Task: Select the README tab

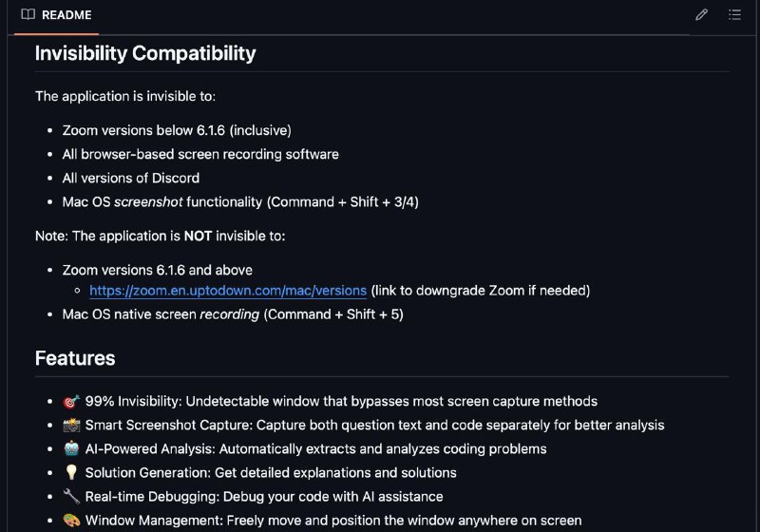Action: click(57, 15)
